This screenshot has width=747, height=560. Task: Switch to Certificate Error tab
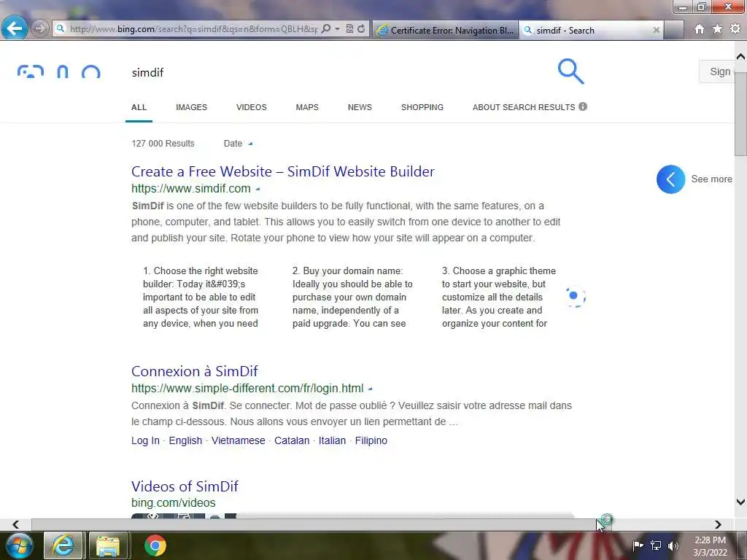point(445,30)
